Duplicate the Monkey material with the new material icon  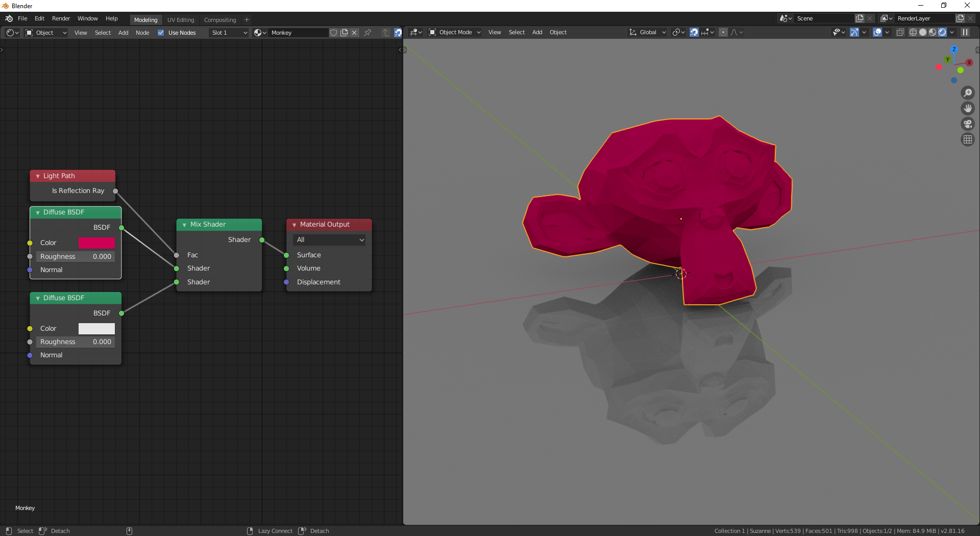pos(344,33)
